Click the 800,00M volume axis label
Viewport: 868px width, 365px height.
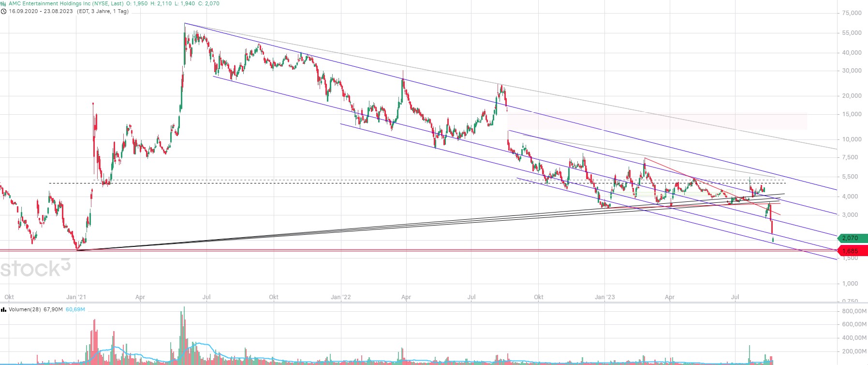(x=854, y=311)
